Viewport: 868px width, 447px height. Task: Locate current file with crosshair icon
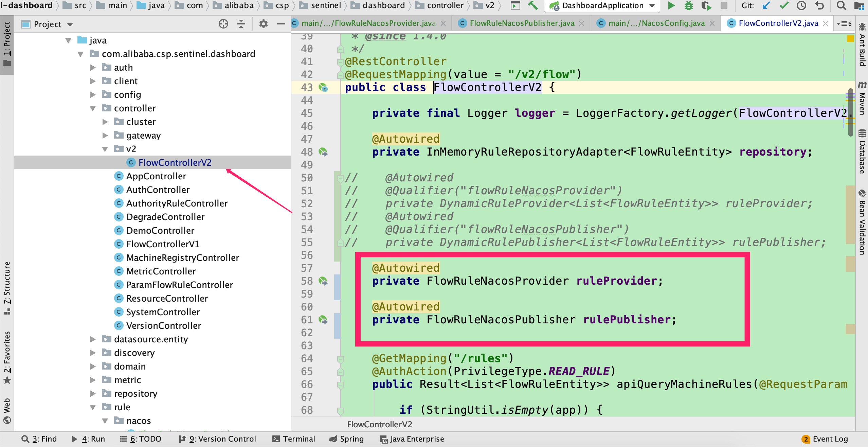point(223,24)
